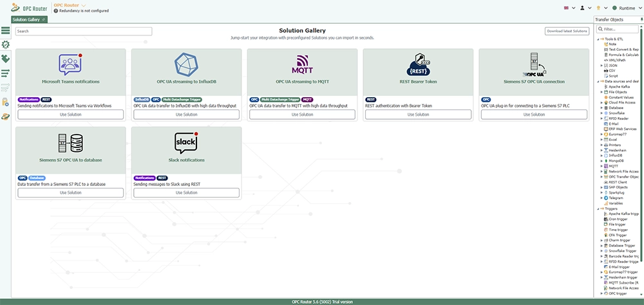The image size is (644, 305).
Task: Click scroll-down arrow of Transfer Objects panel
Action: coord(641,295)
